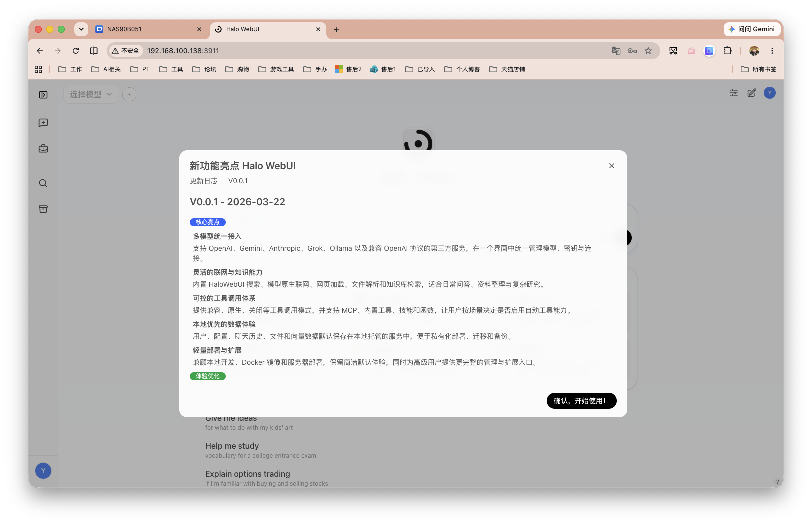Start a new chat from the sidebar
812x525 pixels.
pyautogui.click(x=43, y=123)
